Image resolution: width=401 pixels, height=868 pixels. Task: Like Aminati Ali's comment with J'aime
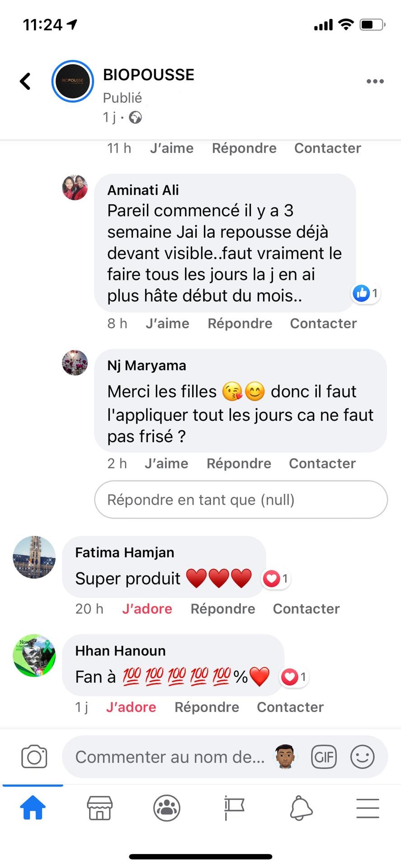pos(167,324)
